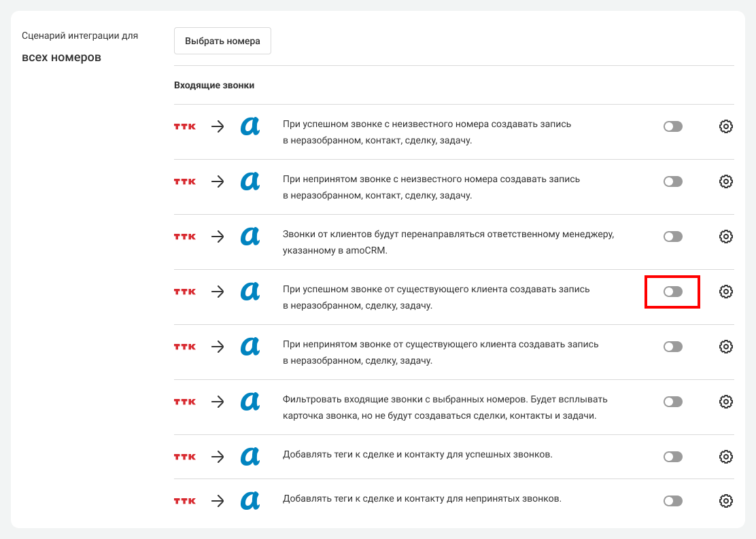Image resolution: width=756 pixels, height=539 pixels.
Task: Toggle call forwarding to responsible manager
Action: (672, 237)
